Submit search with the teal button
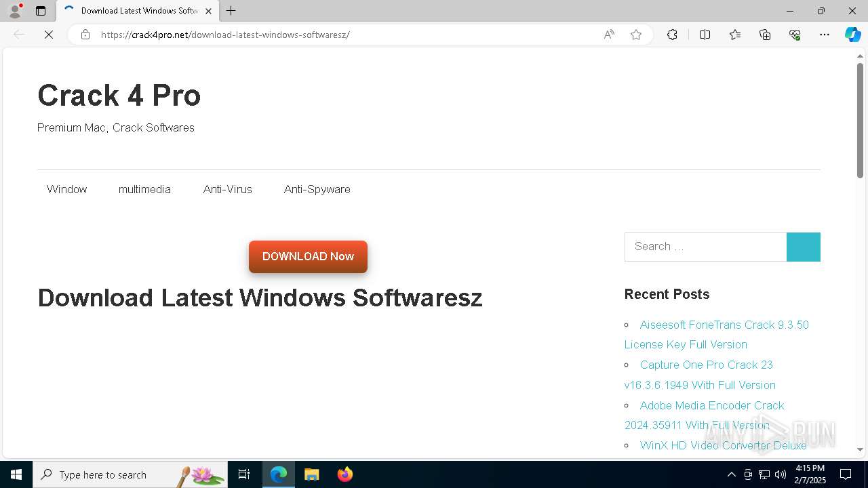 pos(804,247)
